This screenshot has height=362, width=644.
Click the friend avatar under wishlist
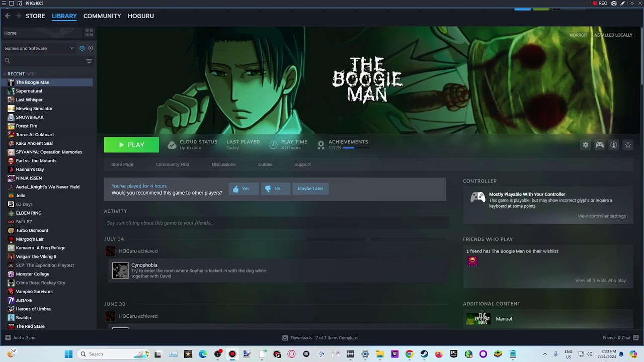(472, 261)
